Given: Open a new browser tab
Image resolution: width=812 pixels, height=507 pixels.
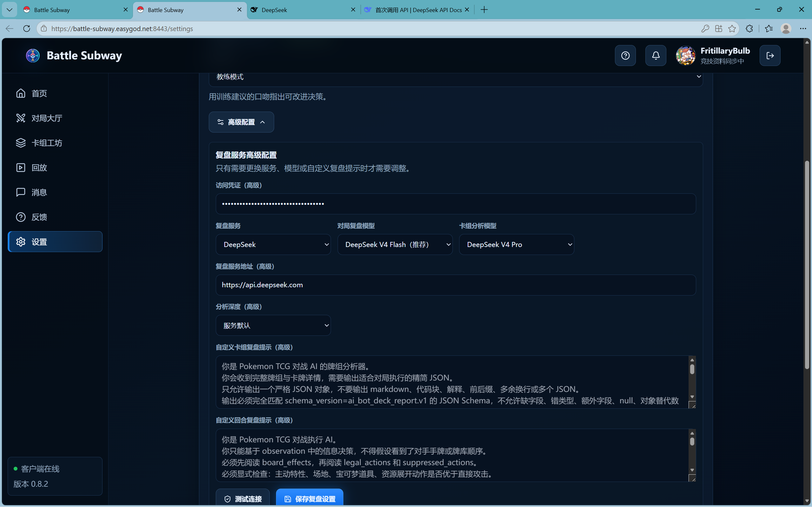Looking at the screenshot, I should pyautogui.click(x=484, y=10).
